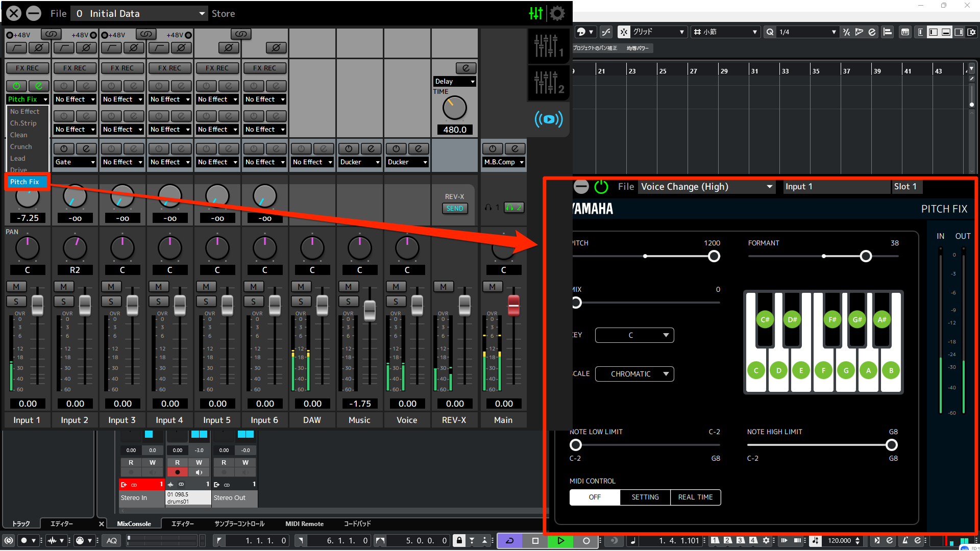This screenshot has height=551, width=980.
Task: Solo the Voice channel
Action: [396, 301]
